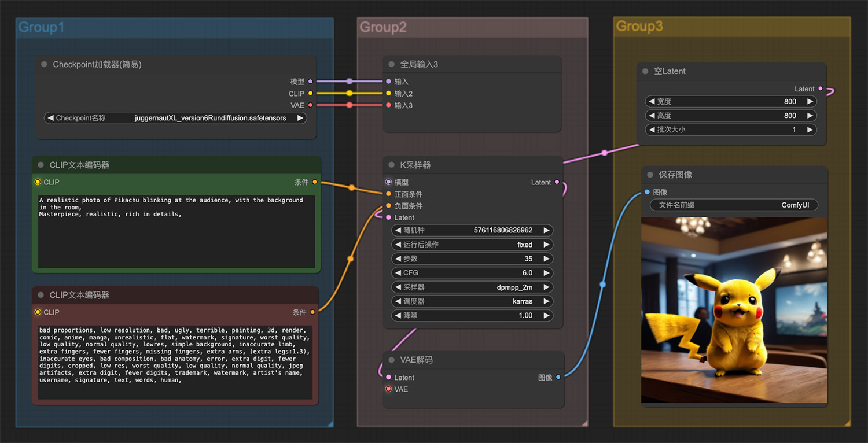Select the Group2 title

(383, 27)
